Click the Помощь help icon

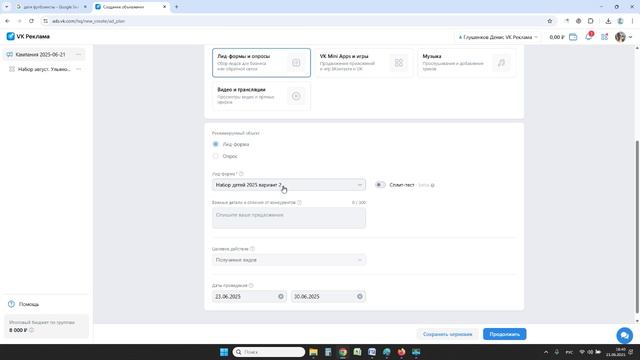click(11, 304)
